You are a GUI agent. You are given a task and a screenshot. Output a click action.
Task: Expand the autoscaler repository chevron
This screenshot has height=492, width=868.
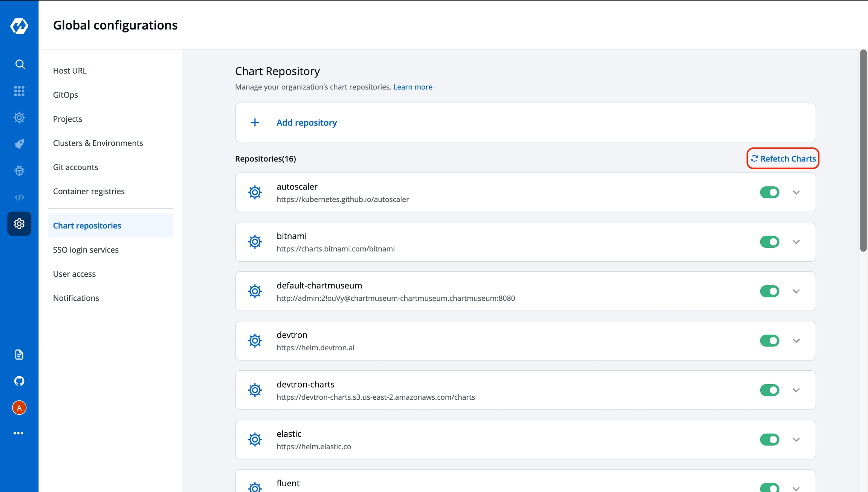point(796,192)
